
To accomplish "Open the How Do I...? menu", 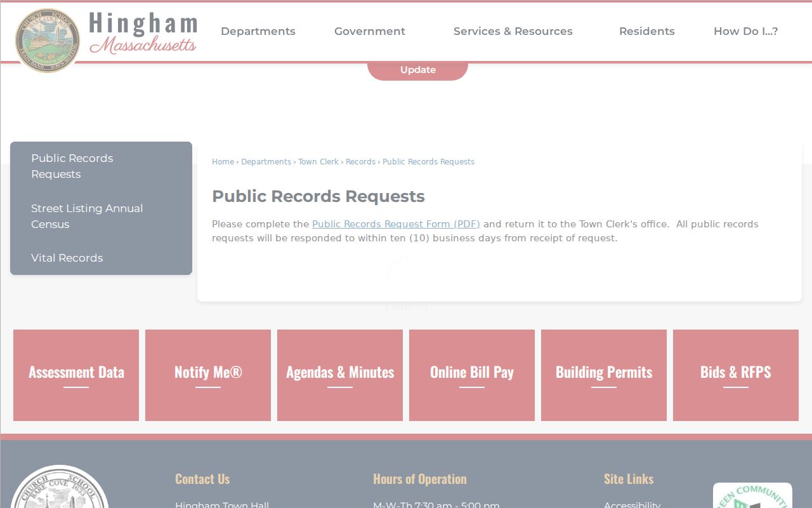I will pos(746,31).
